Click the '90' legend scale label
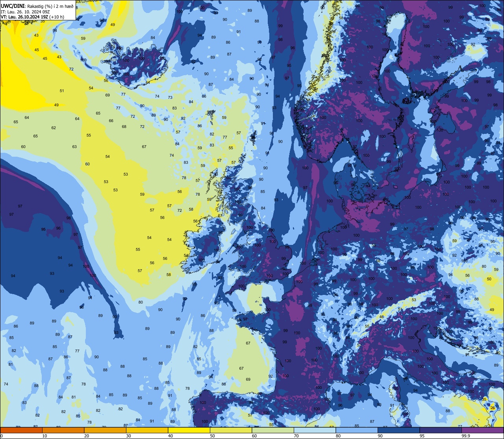Screen dimensions: 504x439 pos(380,436)
